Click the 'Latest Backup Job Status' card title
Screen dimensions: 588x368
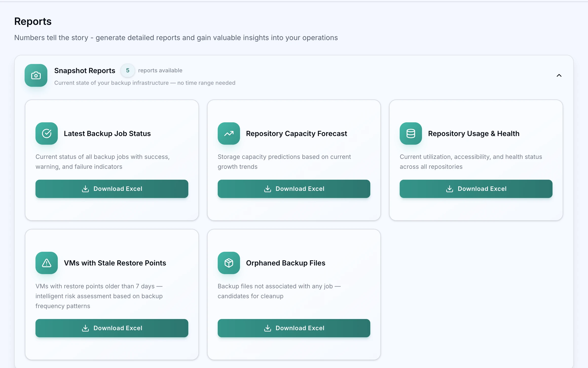click(107, 133)
